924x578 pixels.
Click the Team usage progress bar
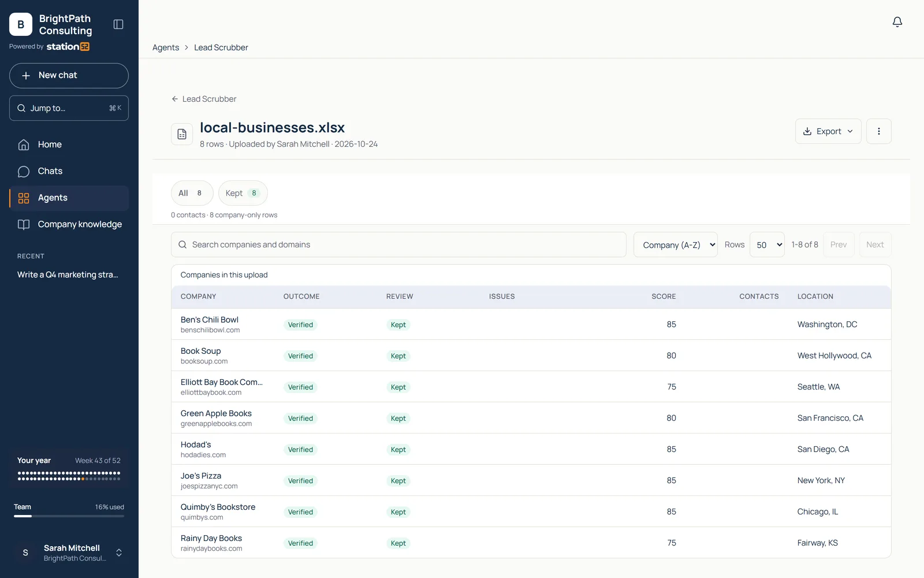tap(69, 516)
